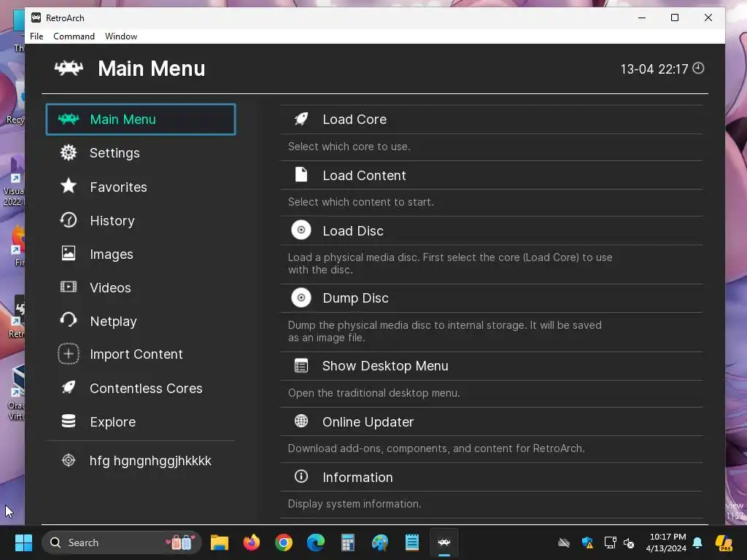Click the Settings gear icon in sidebar
This screenshot has height=560, width=747.
coord(69,152)
